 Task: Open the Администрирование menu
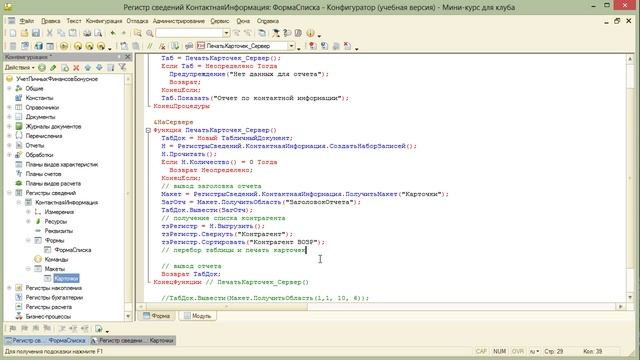179,21
